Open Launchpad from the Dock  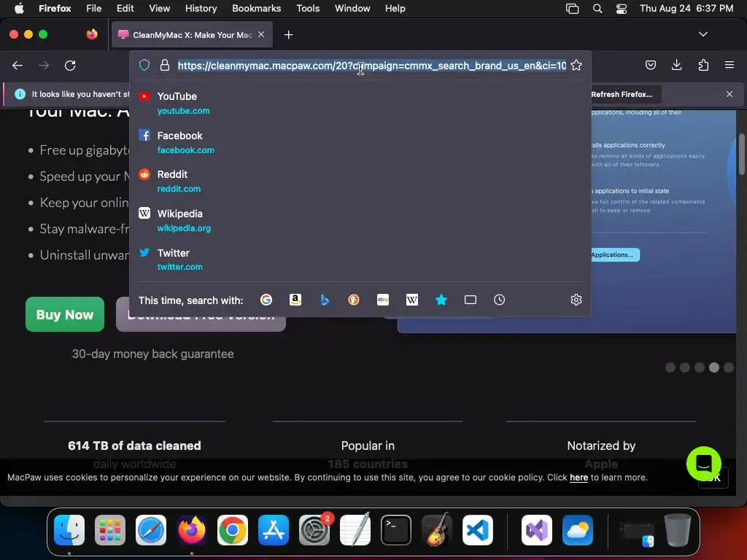click(x=110, y=530)
